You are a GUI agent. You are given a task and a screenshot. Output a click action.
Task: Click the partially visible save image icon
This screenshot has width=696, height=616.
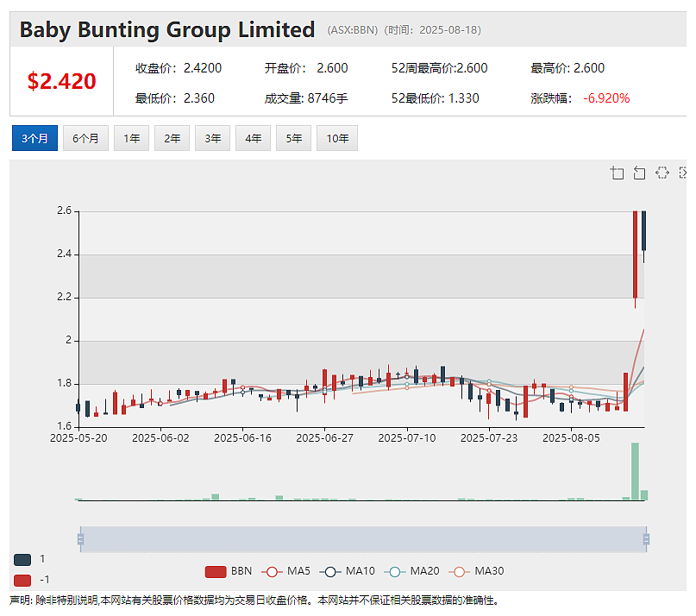(x=683, y=173)
